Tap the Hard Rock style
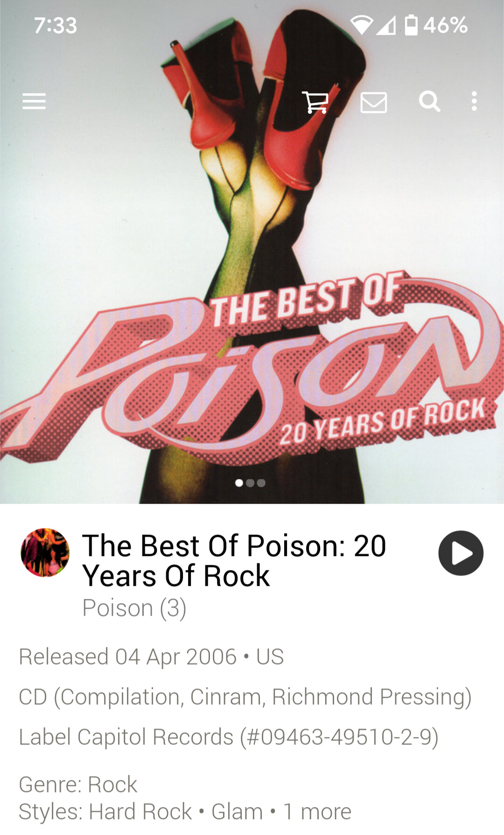Viewport: 504px width, 835px height. [140, 812]
